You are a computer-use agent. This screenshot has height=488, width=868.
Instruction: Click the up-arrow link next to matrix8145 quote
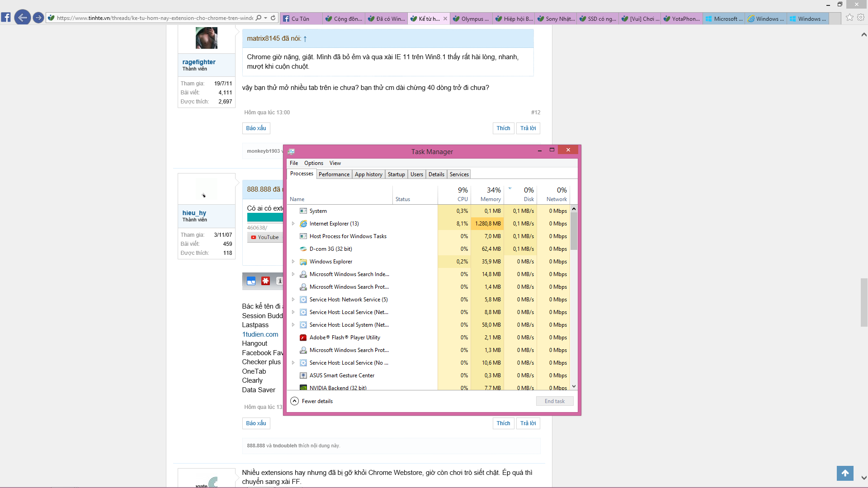tap(305, 39)
